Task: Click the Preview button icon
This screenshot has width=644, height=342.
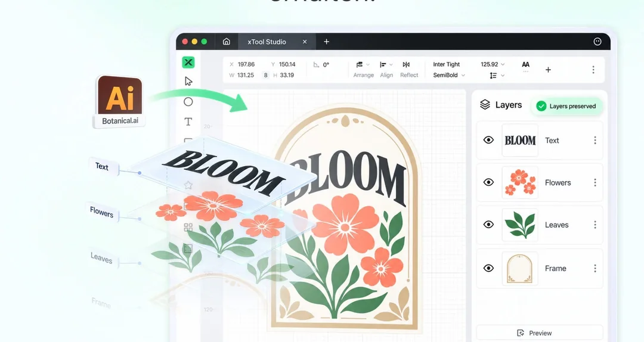Action: point(521,333)
